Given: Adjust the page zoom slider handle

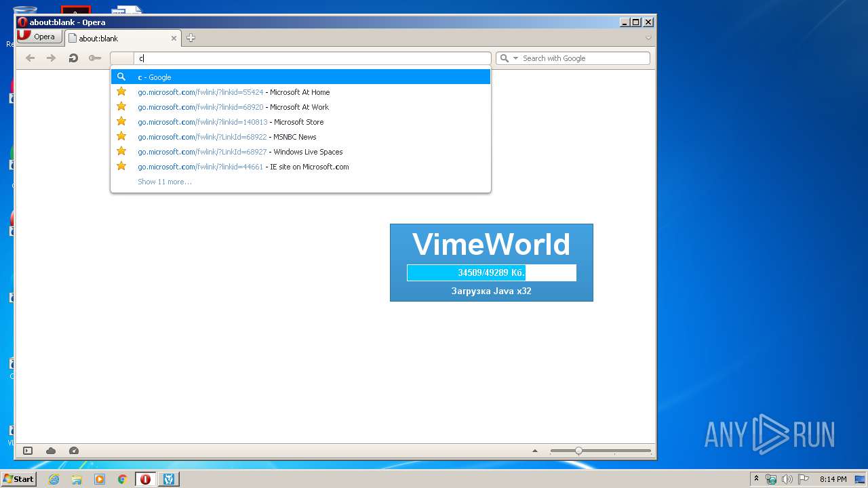Looking at the screenshot, I should [x=578, y=451].
